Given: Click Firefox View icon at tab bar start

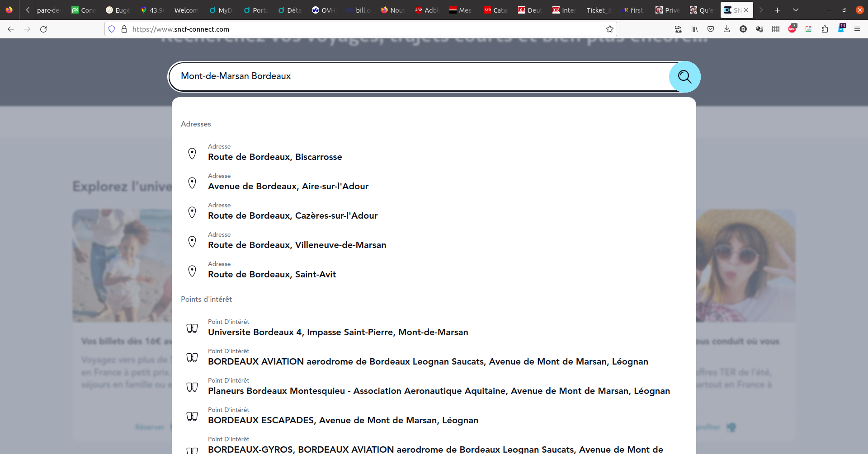Looking at the screenshot, I should coord(9,10).
